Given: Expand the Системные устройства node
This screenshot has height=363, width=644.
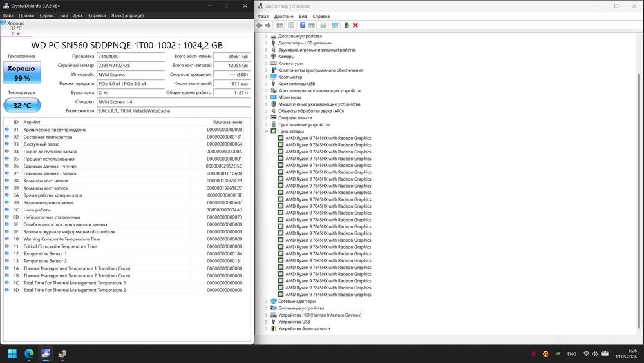Looking at the screenshot, I should [266, 308].
